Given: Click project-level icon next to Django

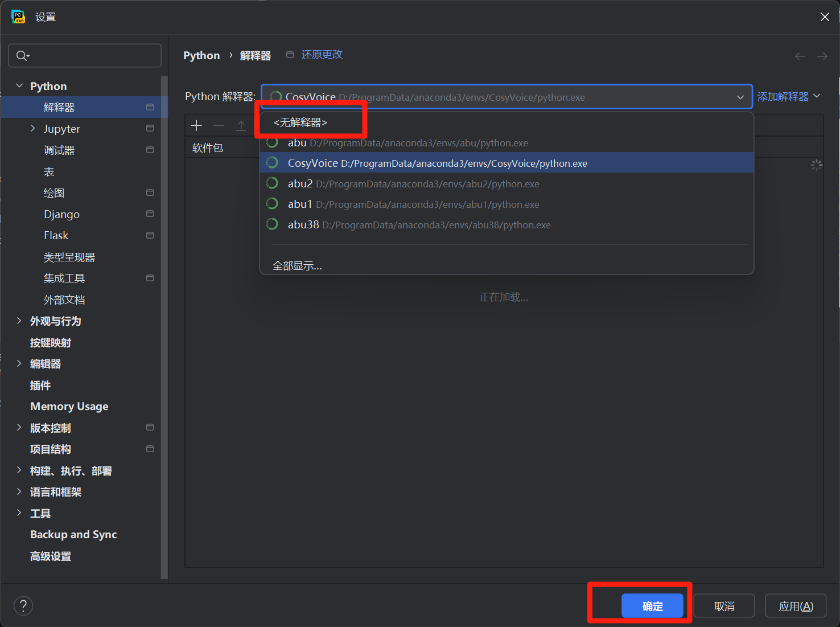Looking at the screenshot, I should tap(150, 214).
